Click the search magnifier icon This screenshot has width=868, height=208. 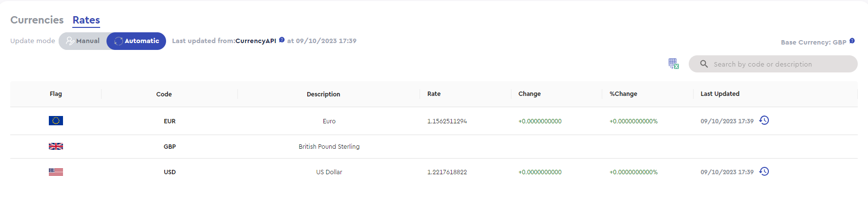tap(704, 64)
